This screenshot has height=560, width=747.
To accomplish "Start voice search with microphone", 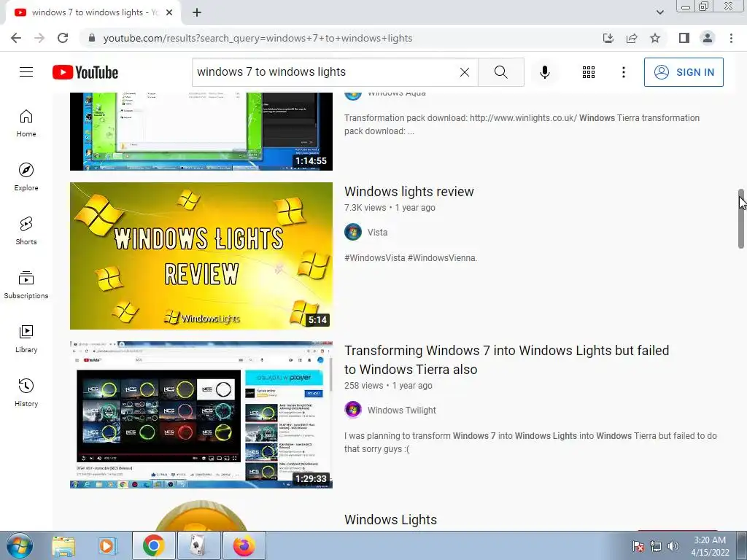I will [x=545, y=72].
